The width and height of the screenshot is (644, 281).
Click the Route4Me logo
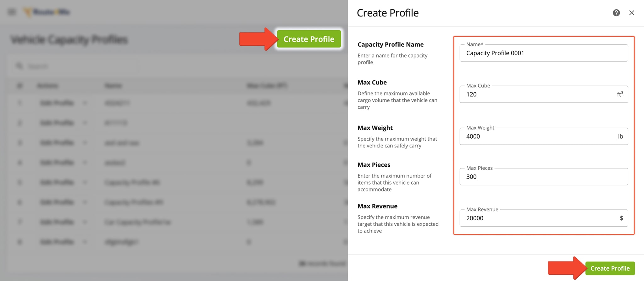click(x=47, y=12)
